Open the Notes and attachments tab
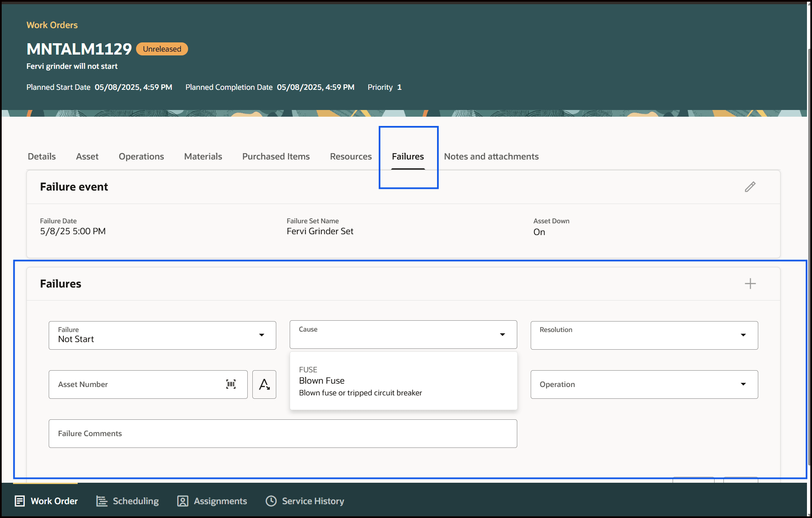This screenshot has width=812, height=518. coord(491,157)
